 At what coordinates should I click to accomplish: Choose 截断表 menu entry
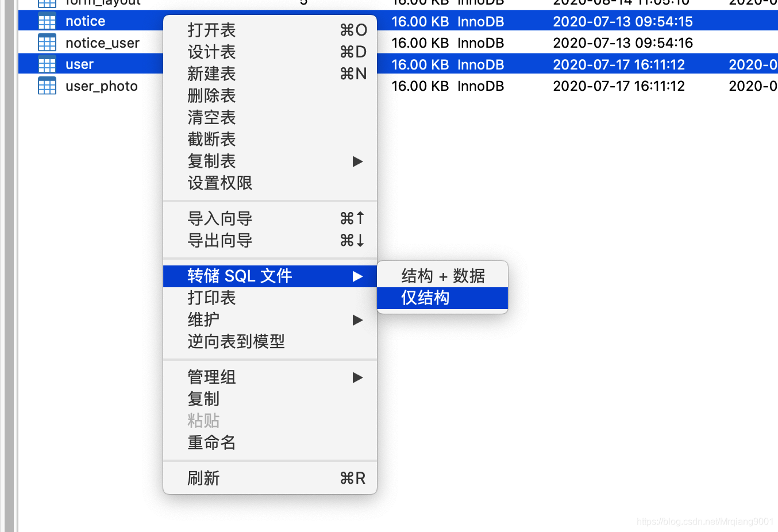[270, 139]
